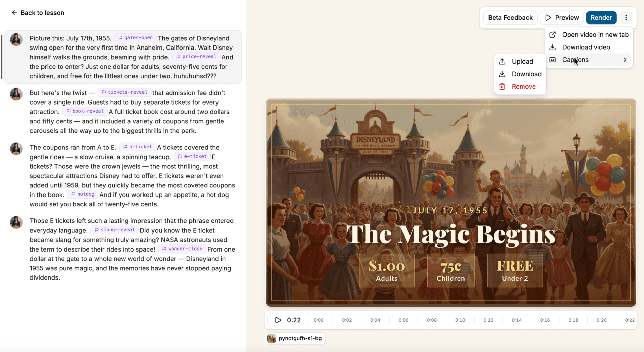Click the red trash icon

[x=502, y=87]
